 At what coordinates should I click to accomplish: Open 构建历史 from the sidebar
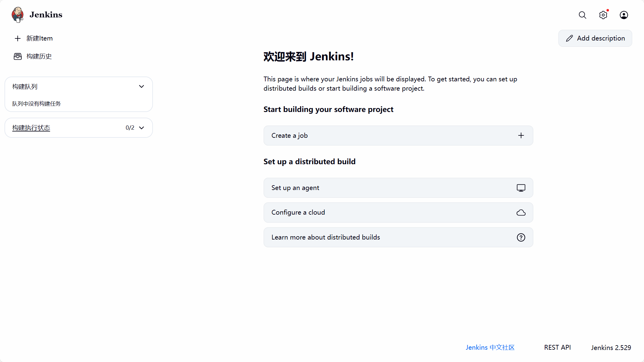39,56
